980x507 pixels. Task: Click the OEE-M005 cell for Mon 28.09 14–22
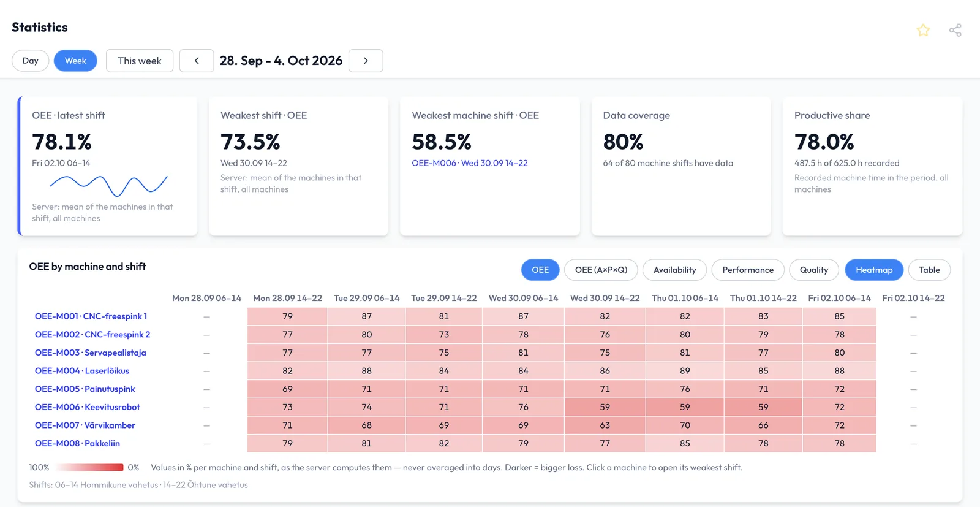pyautogui.click(x=288, y=389)
